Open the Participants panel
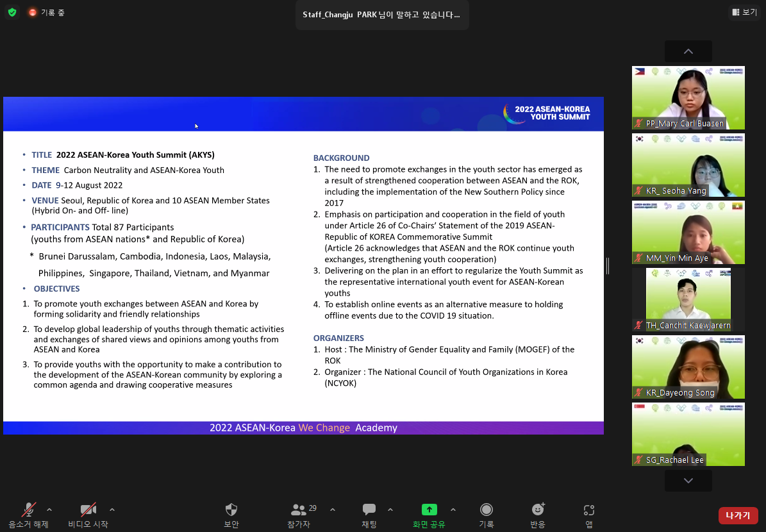 coord(298,510)
